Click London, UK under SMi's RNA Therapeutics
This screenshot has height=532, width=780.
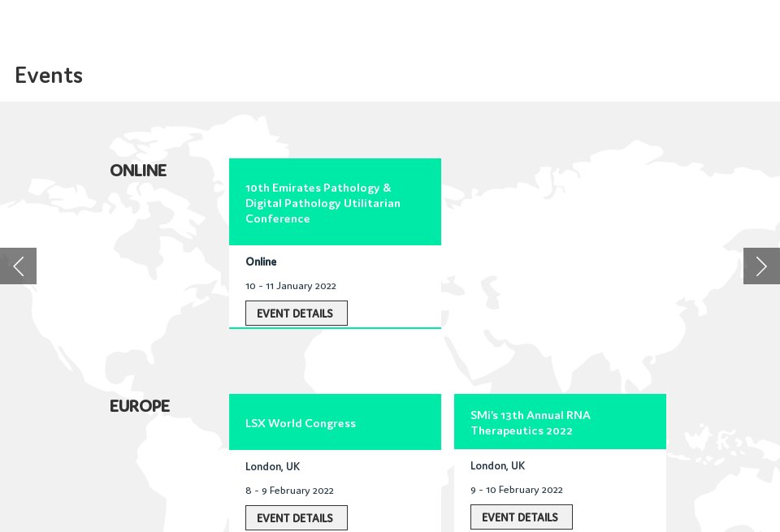click(497, 465)
